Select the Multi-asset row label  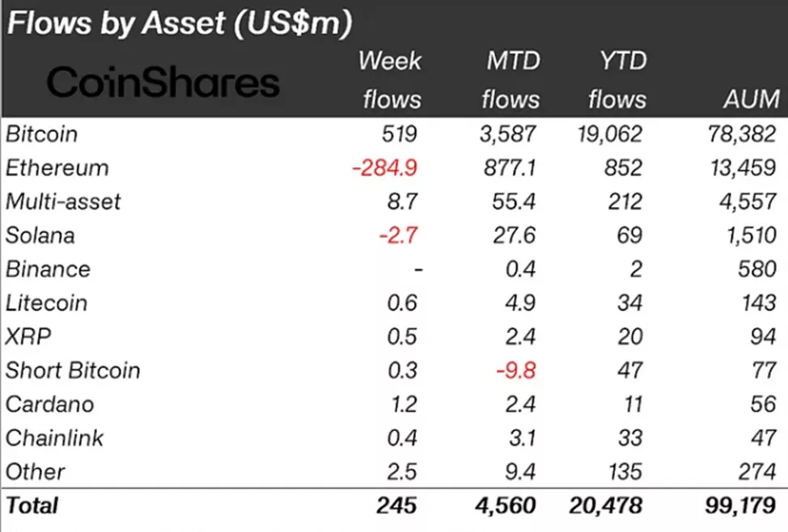click(63, 202)
